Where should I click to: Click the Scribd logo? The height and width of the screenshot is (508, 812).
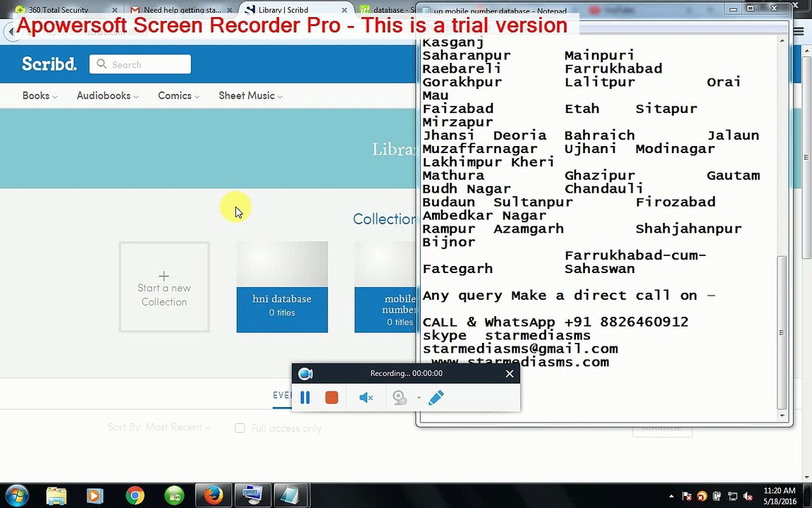(49, 64)
